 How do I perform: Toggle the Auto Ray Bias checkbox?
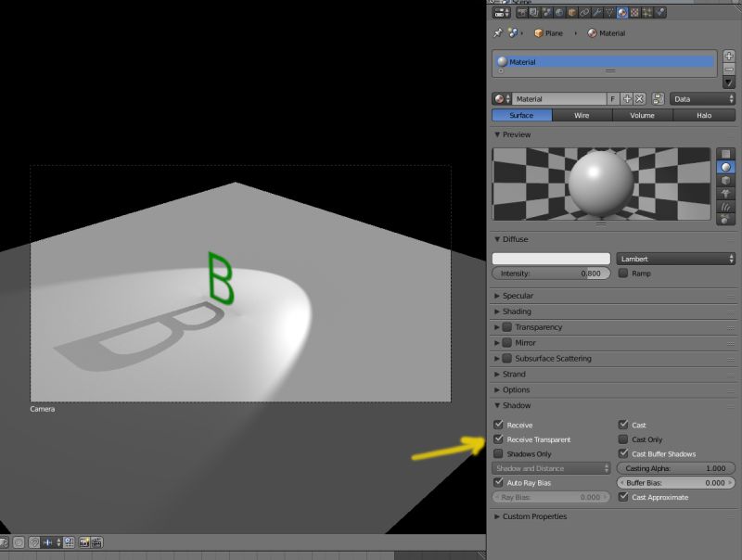point(498,482)
